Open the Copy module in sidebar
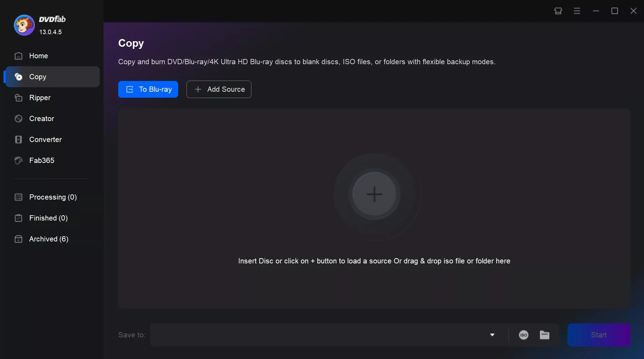This screenshot has height=359, width=644. 37,77
